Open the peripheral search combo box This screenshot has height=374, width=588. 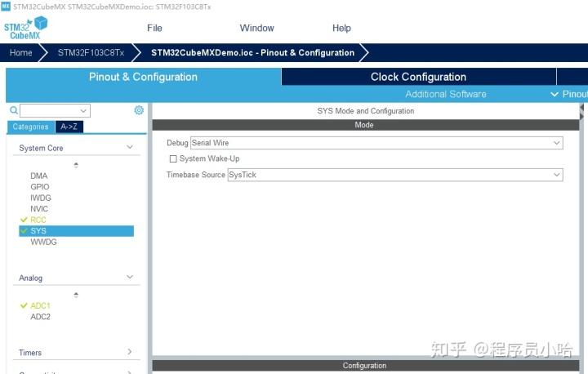coord(56,111)
